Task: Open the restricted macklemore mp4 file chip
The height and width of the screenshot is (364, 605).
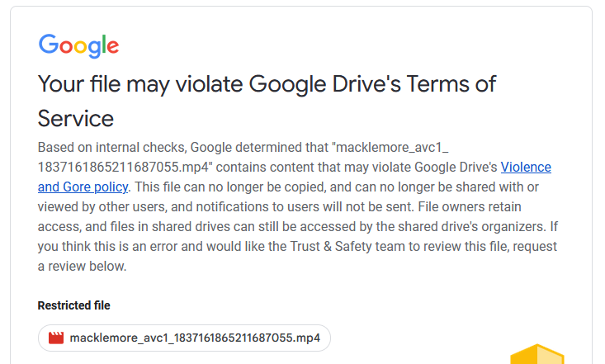Action: coord(184,338)
